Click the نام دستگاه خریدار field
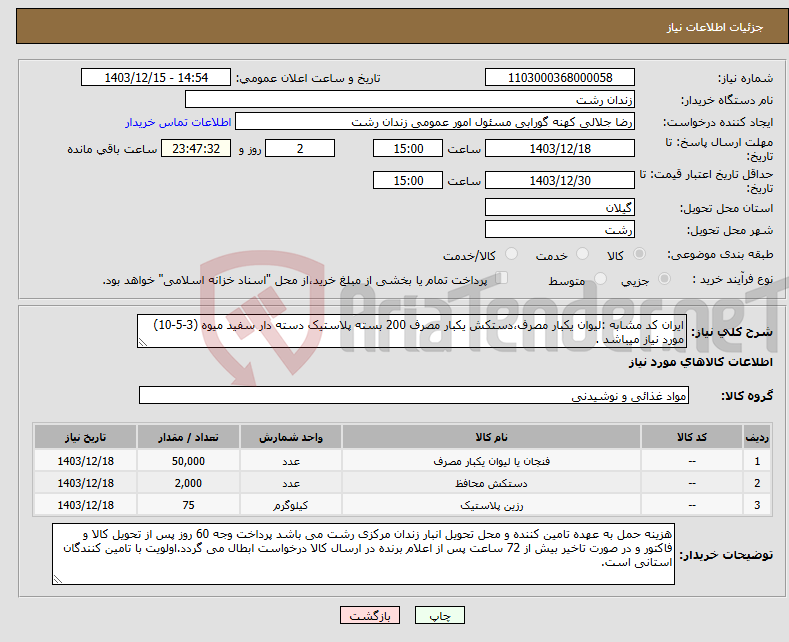The image size is (789, 642). coord(410,99)
